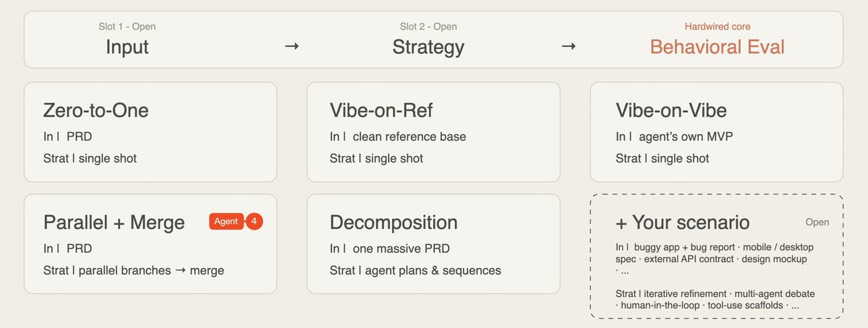Click the arrow before Behavioral Eval
868x328 pixels.
[x=569, y=47]
